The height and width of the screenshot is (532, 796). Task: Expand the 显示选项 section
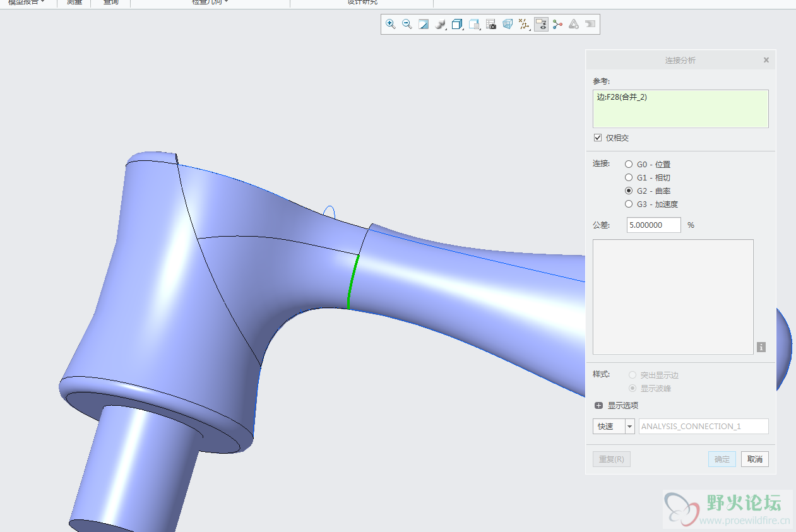598,405
